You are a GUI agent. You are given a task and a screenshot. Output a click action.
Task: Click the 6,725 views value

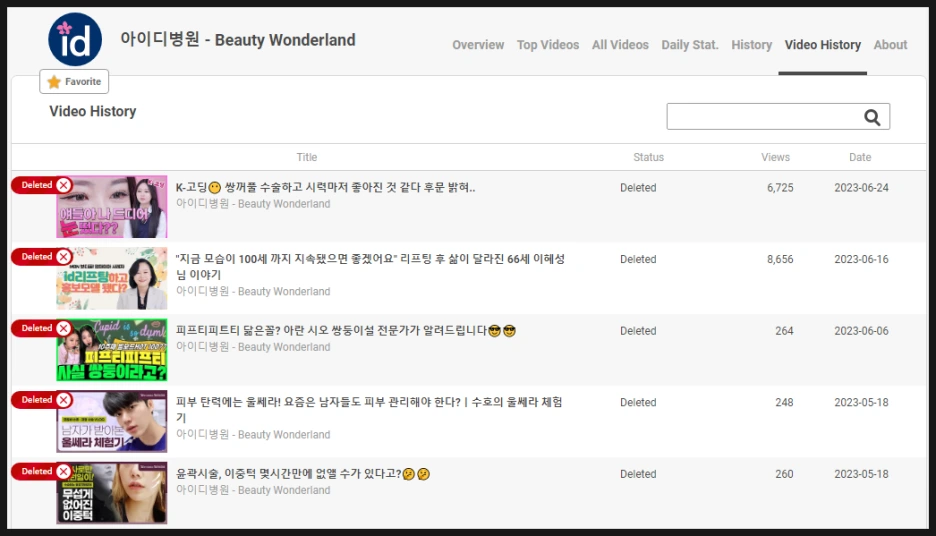pos(780,187)
